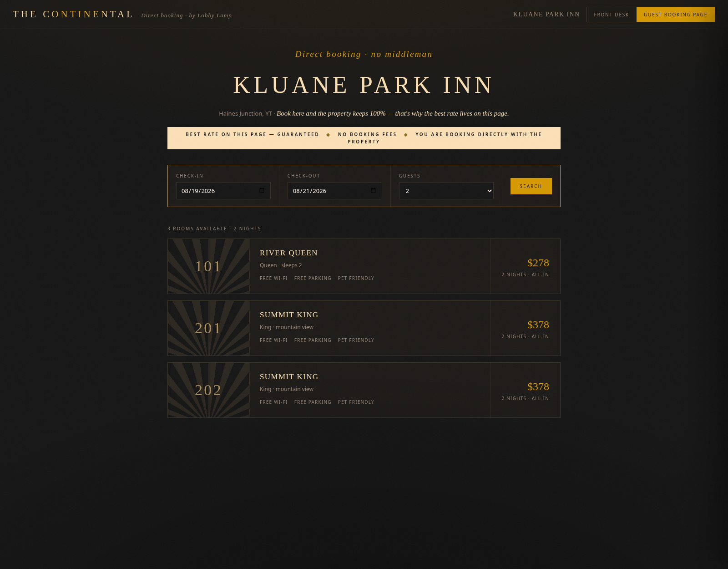Click the Search button
The height and width of the screenshot is (569, 728).
[531, 186]
